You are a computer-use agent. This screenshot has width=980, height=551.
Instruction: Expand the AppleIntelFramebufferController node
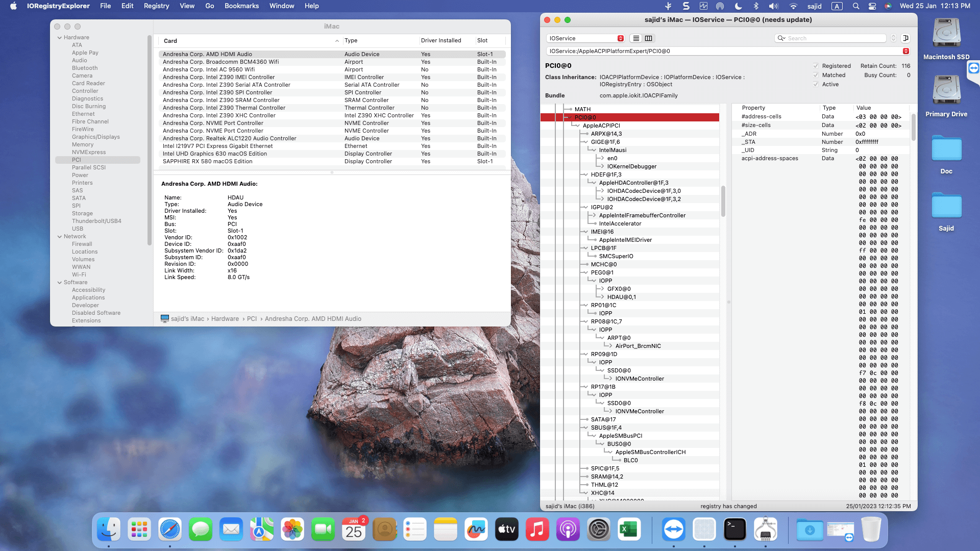tap(594, 215)
